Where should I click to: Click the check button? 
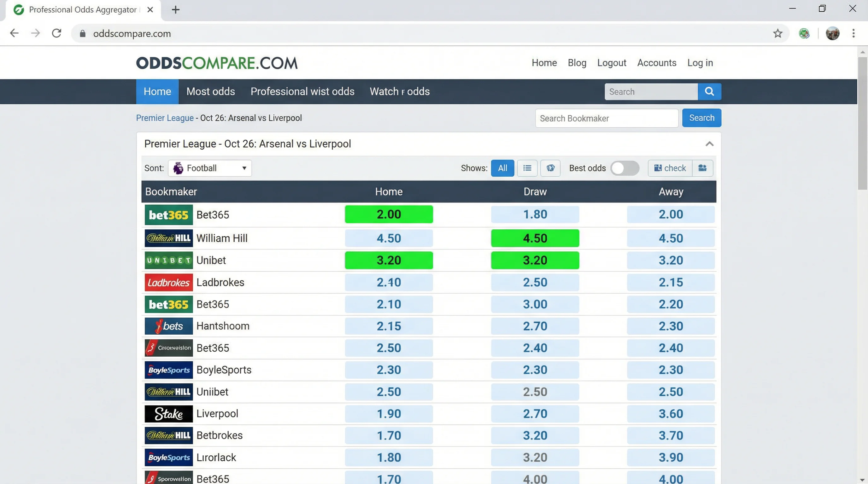pyautogui.click(x=670, y=168)
